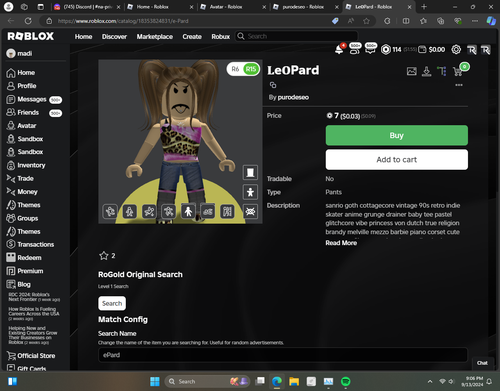This screenshot has height=391, width=500.
Task: Add page to browser favorites star
Action: coord(366,21)
